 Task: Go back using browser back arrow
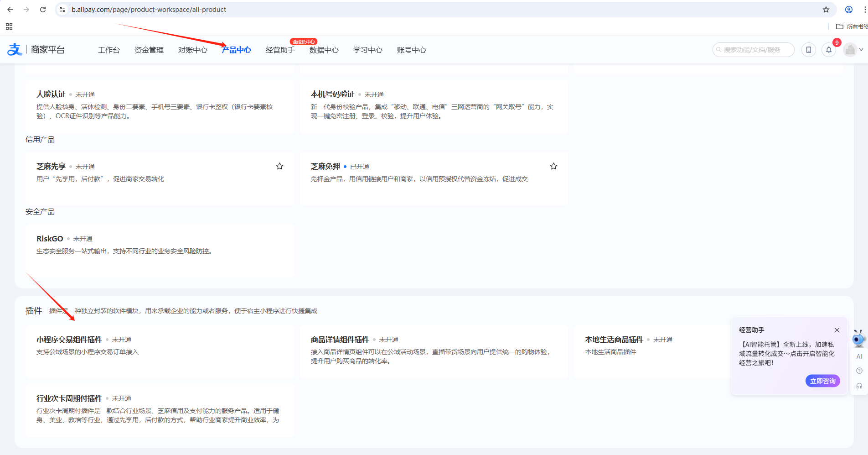click(10, 10)
